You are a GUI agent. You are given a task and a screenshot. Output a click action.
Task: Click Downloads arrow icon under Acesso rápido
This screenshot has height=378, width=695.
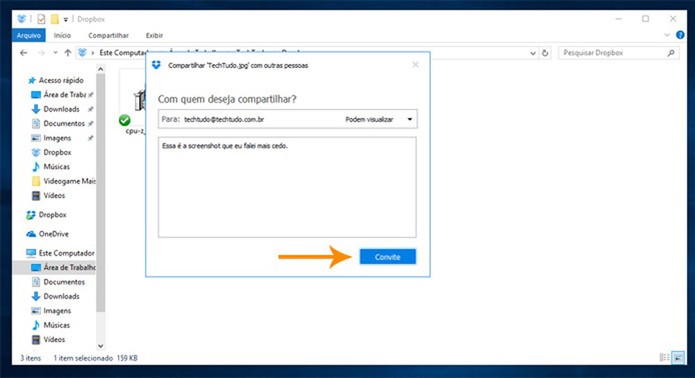pos(36,109)
